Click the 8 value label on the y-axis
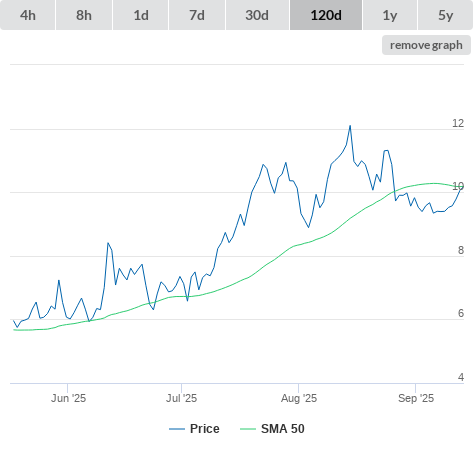The height and width of the screenshot is (455, 474). pos(461,250)
